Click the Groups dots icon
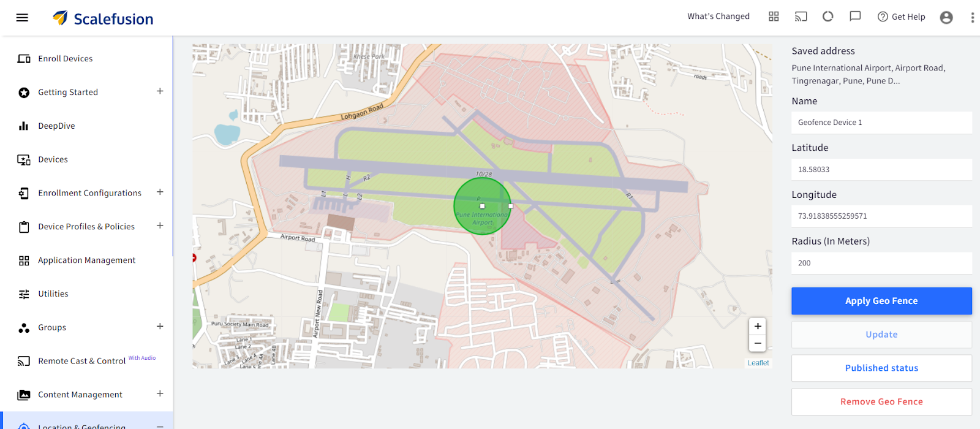 click(24, 328)
